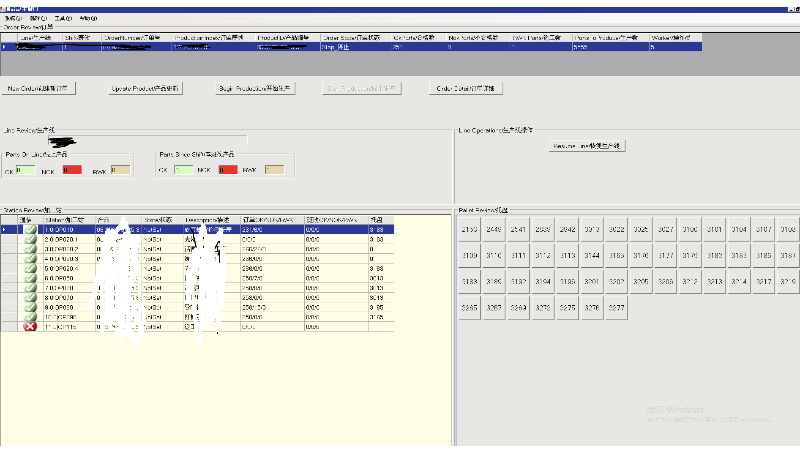Click pallet 3213
This screenshot has height=453, width=800.
coord(714,282)
